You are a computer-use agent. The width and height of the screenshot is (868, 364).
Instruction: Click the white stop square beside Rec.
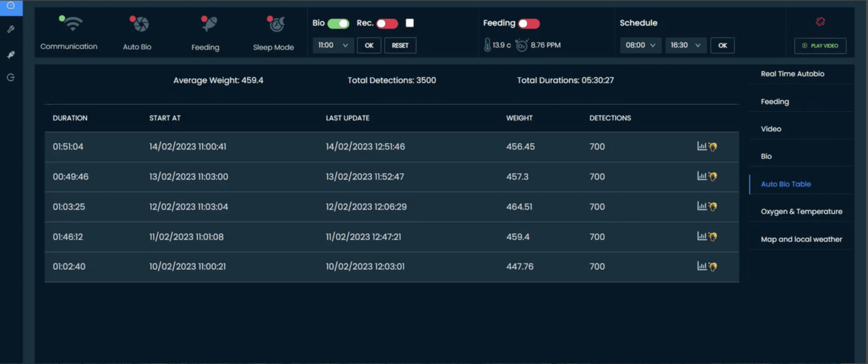410,23
